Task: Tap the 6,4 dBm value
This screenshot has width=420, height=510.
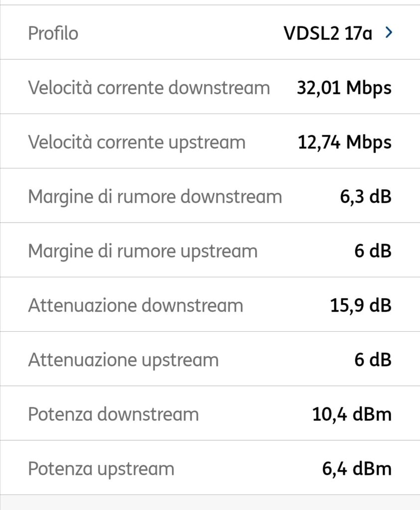Action: pyautogui.click(x=357, y=468)
